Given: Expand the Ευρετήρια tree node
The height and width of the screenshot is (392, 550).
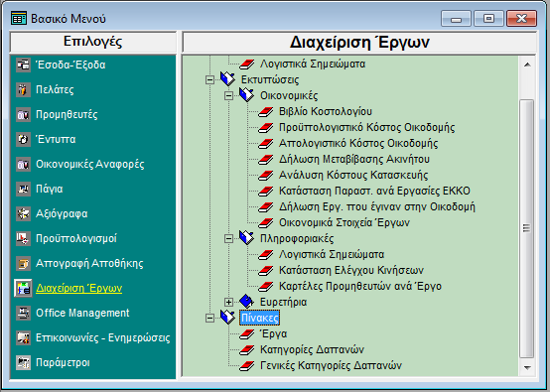Looking at the screenshot, I should 228,303.
